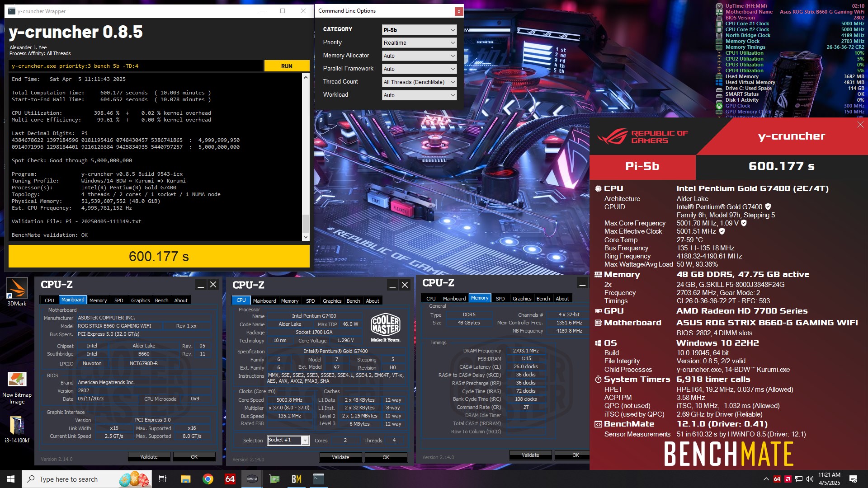Click the Cooler Master logo in CPU-Z
868x488 pixels.
click(x=386, y=328)
